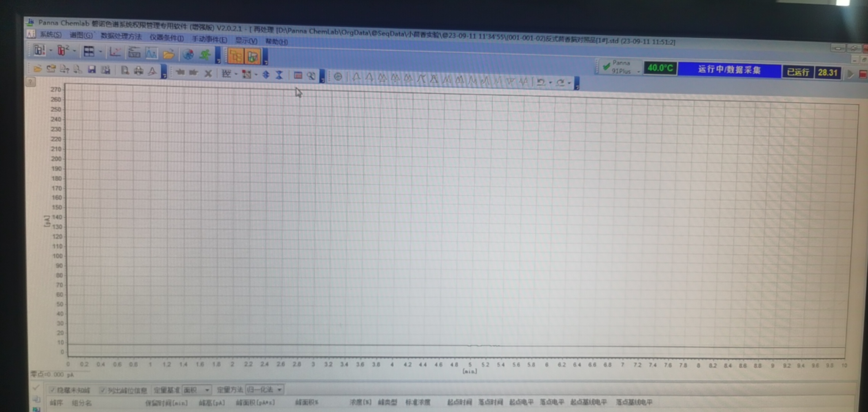Click the blue vertical compress arrows icon
Screen dimensions: 868x412
click(279, 75)
